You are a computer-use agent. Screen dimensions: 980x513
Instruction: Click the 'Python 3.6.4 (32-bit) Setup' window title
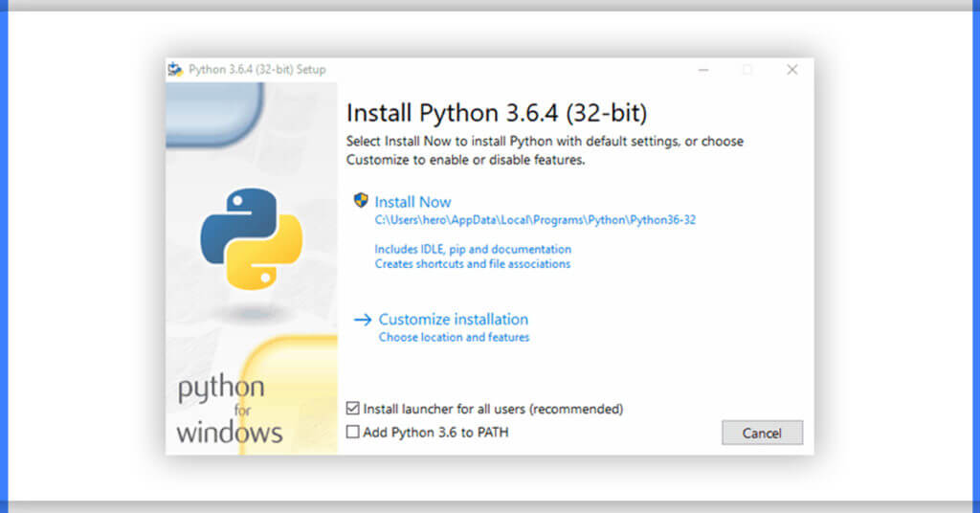click(x=256, y=69)
